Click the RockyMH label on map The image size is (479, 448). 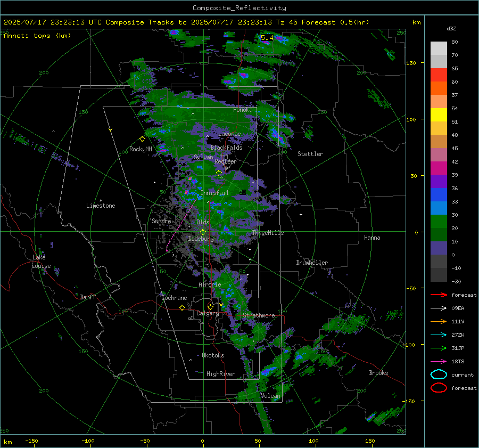(141, 149)
